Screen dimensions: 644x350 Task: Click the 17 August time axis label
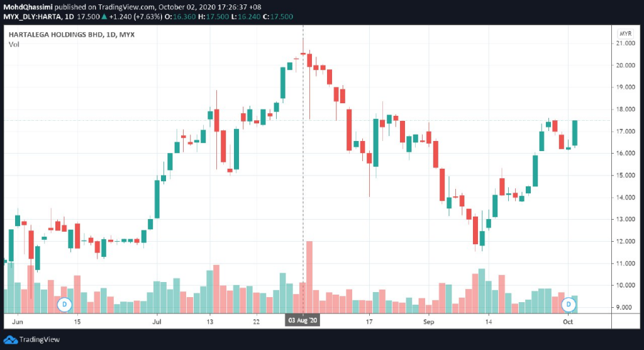(369, 322)
